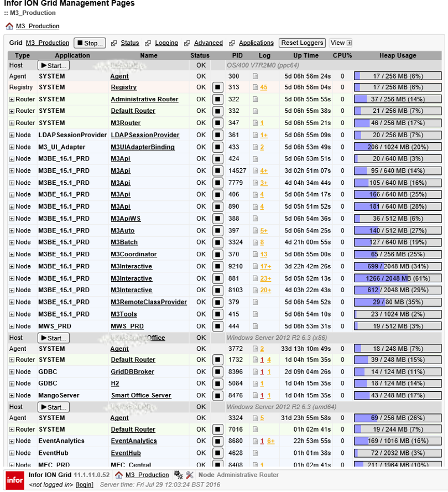Open the Advanced page link
This screenshot has height=492, width=448.
pyautogui.click(x=209, y=43)
